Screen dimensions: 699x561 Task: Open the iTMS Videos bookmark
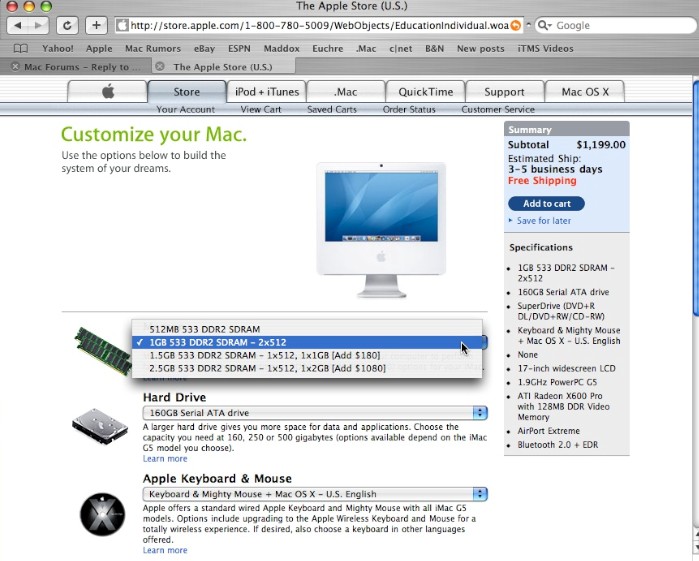point(545,48)
